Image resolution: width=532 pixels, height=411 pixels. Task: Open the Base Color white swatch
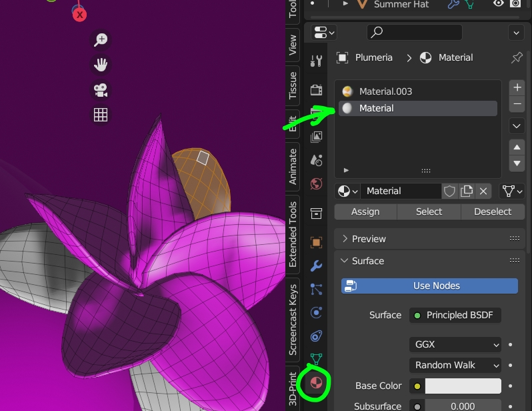click(x=463, y=386)
